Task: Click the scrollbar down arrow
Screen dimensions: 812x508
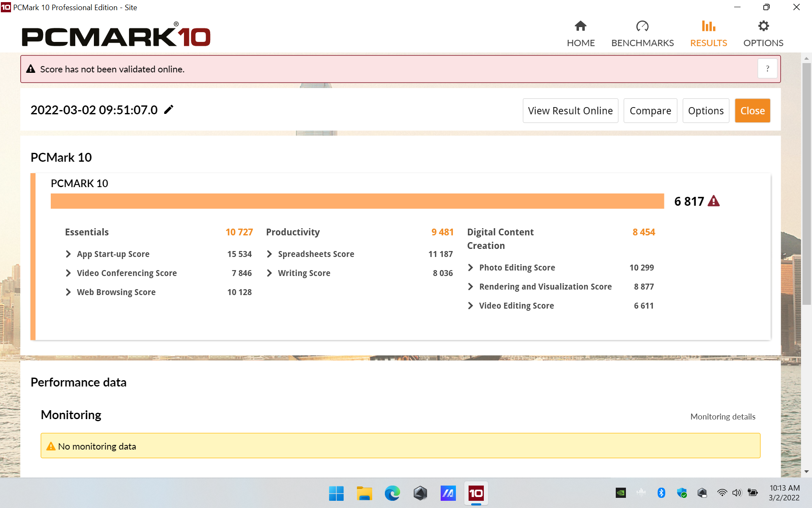Action: [807, 472]
